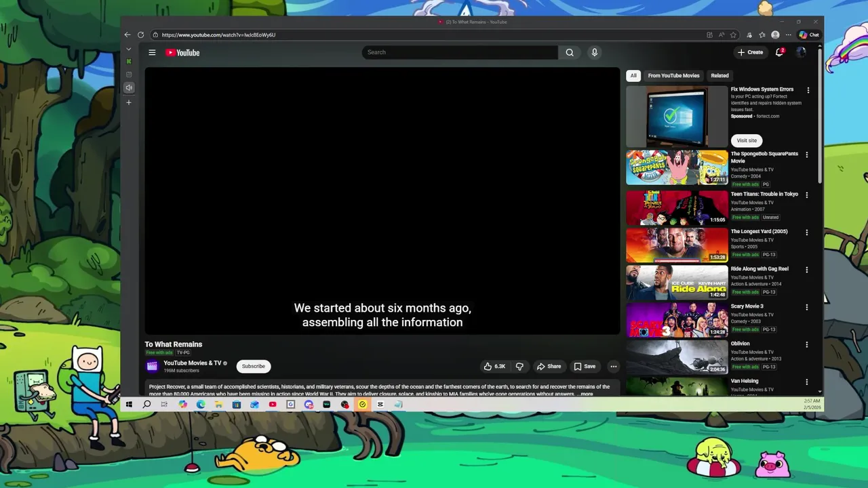Add a new tab with the plus icon

point(129,102)
